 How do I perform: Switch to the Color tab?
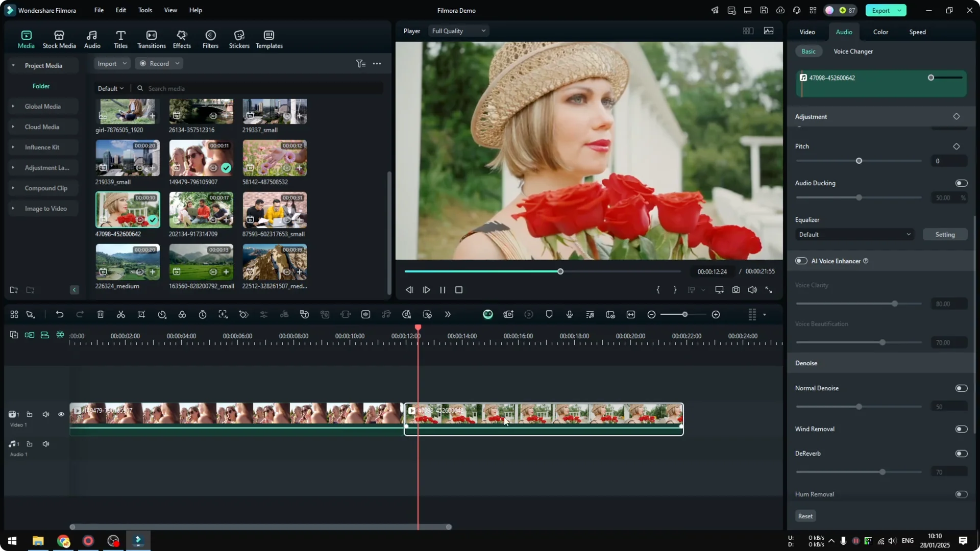(x=880, y=32)
